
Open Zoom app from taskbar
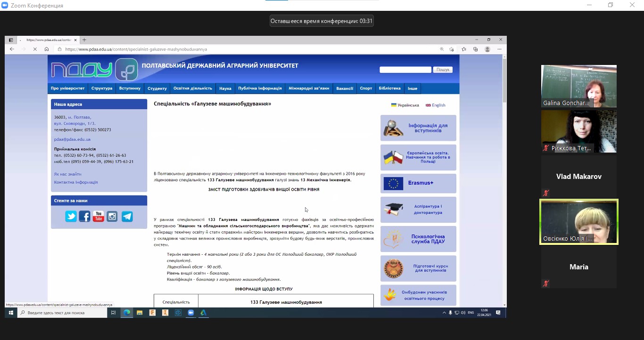click(x=191, y=313)
